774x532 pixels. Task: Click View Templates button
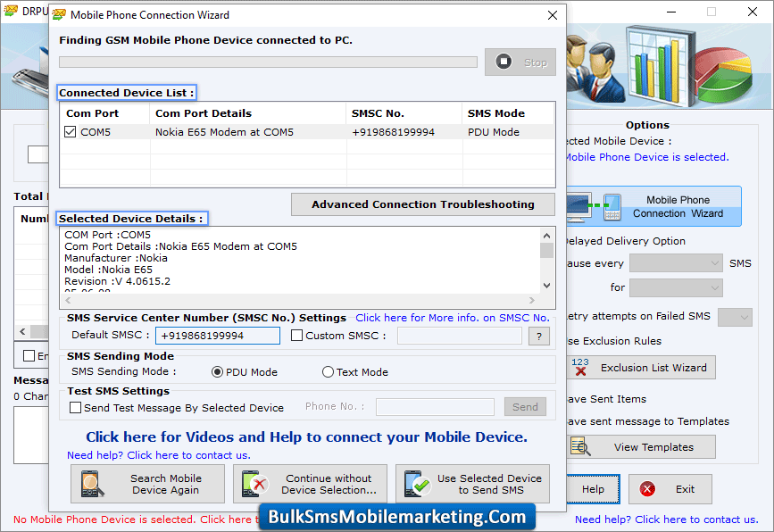(x=641, y=447)
